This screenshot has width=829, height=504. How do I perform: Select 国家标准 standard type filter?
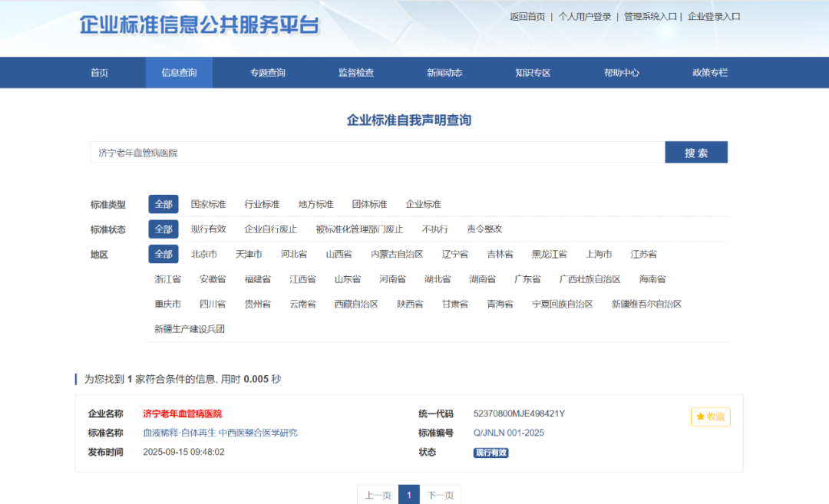point(208,204)
